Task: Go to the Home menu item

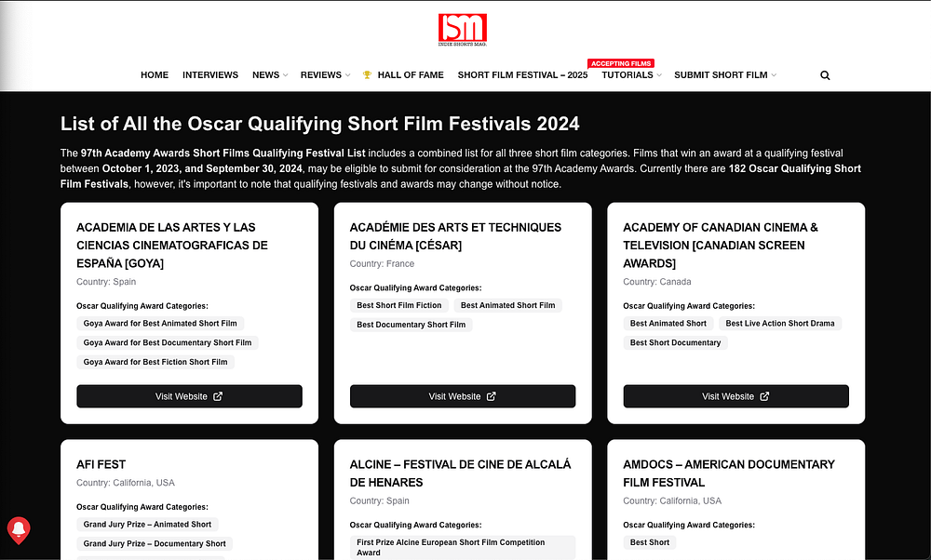Action: click(155, 74)
